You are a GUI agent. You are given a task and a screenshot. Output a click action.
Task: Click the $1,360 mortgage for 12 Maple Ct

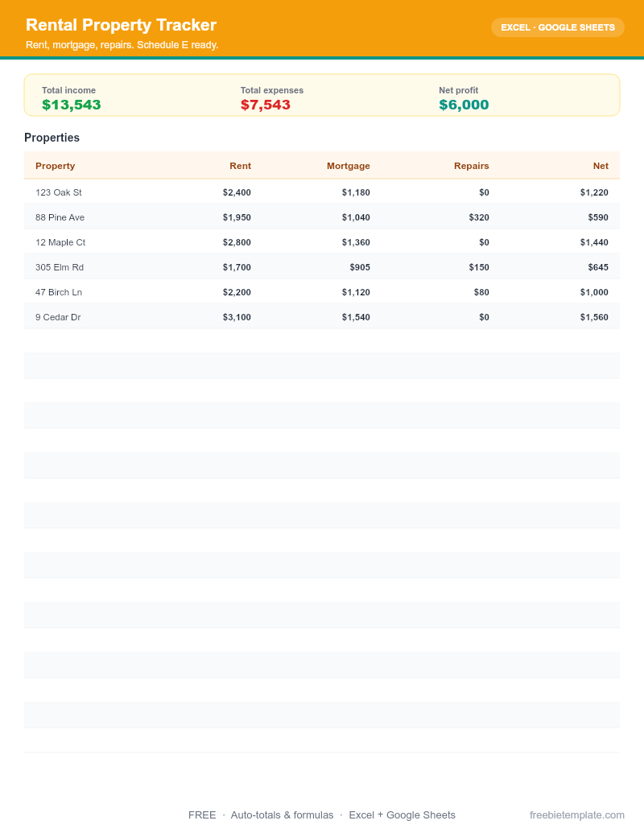[x=356, y=242]
